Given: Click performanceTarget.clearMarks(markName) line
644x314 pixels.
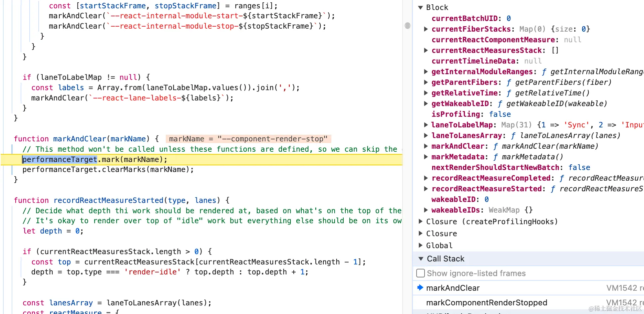Looking at the screenshot, I should [108, 170].
